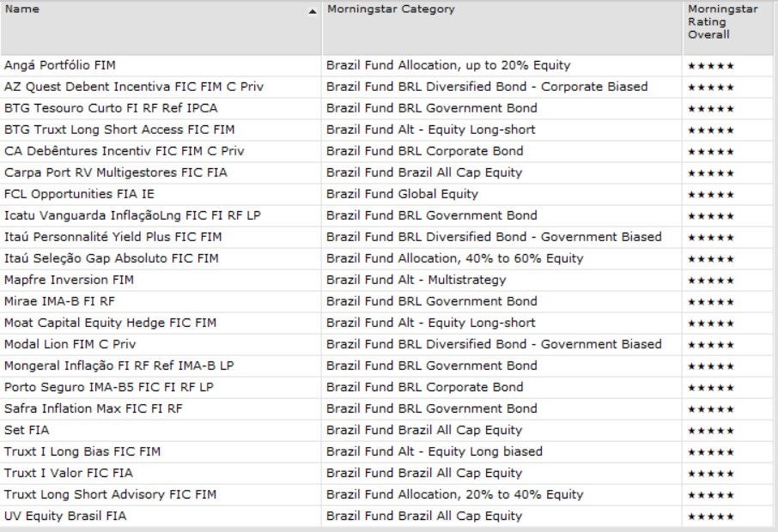This screenshot has width=778, height=532.
Task: Click the sort arrow in Name column header
Action: click(313, 12)
